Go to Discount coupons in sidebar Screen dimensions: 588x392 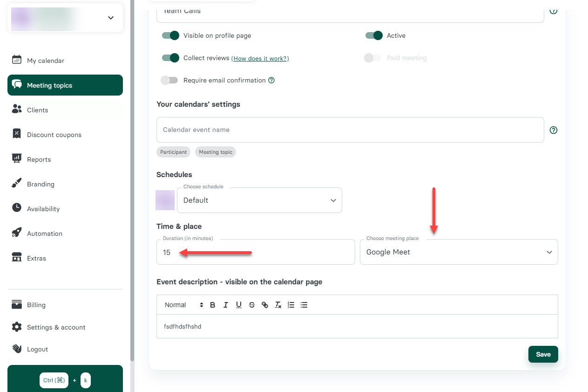(x=54, y=135)
